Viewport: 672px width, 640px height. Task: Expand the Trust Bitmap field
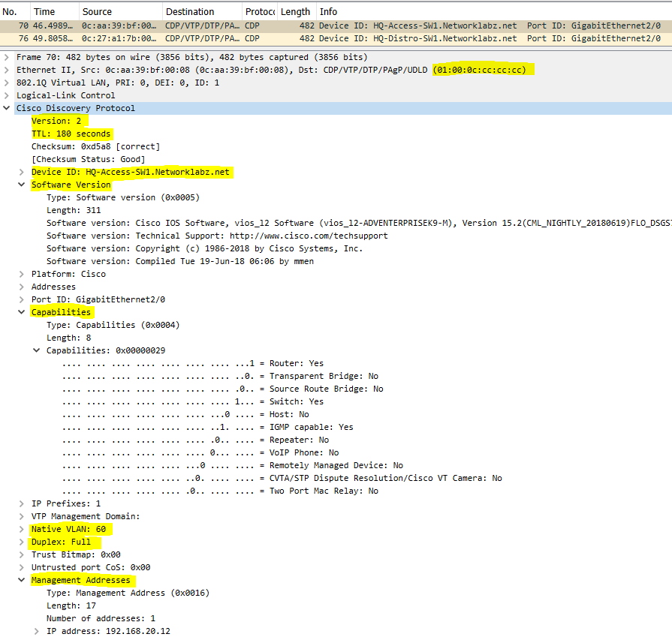pos(22,554)
